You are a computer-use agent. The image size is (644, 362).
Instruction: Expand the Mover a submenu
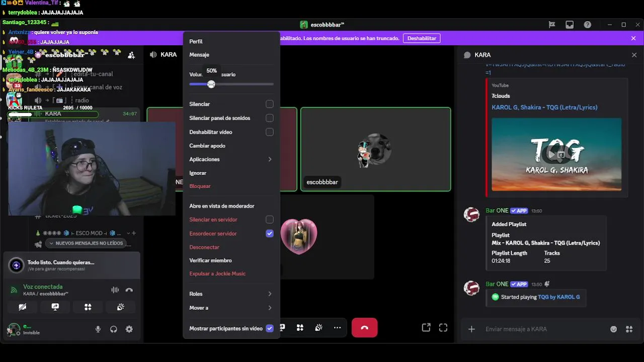point(231,308)
